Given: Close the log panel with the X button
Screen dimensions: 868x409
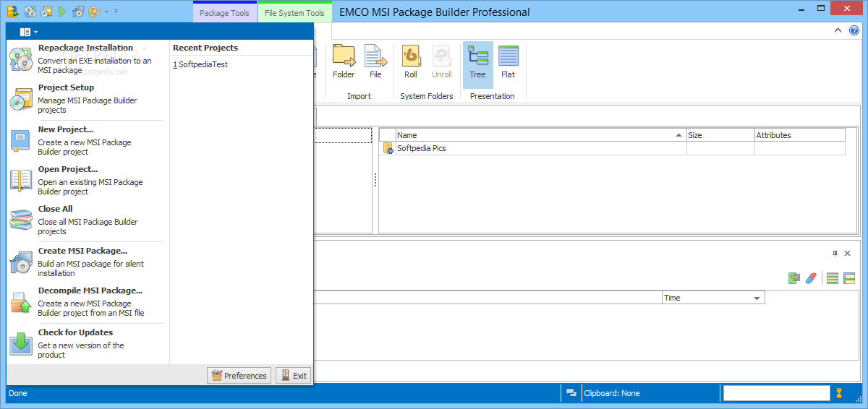Looking at the screenshot, I should point(847,253).
